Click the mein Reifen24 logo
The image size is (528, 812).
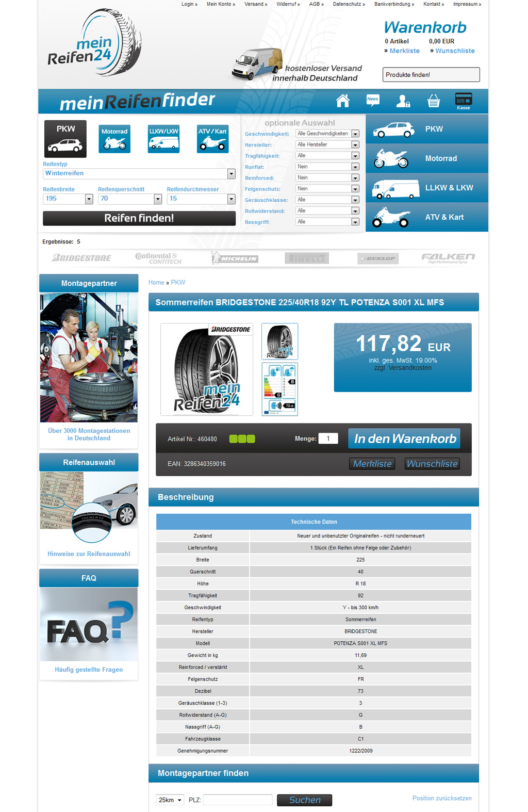[95, 42]
